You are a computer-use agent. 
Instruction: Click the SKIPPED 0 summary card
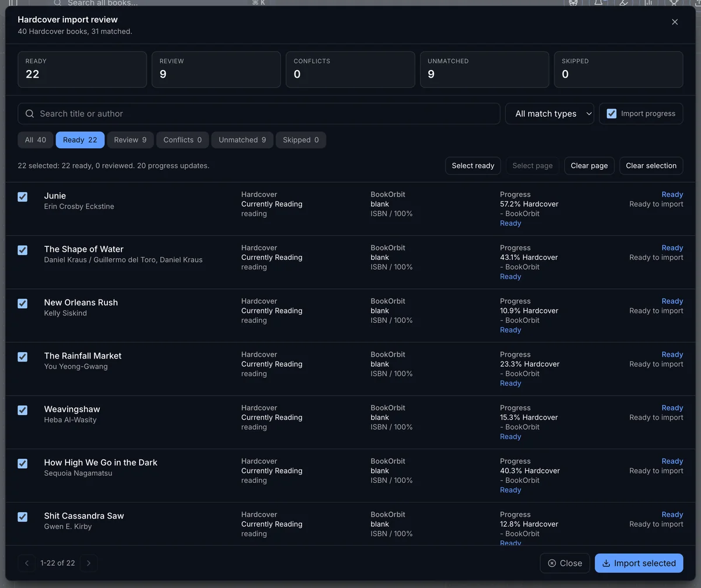tap(619, 69)
